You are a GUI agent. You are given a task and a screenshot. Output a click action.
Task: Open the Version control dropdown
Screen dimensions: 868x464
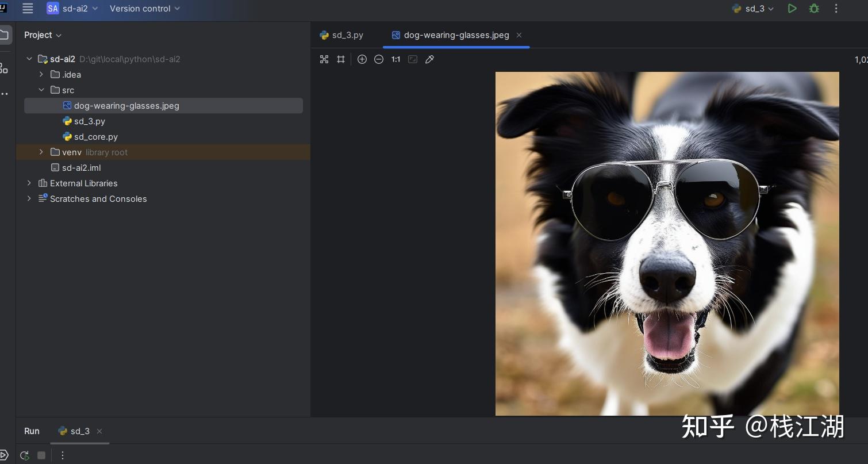tap(145, 9)
